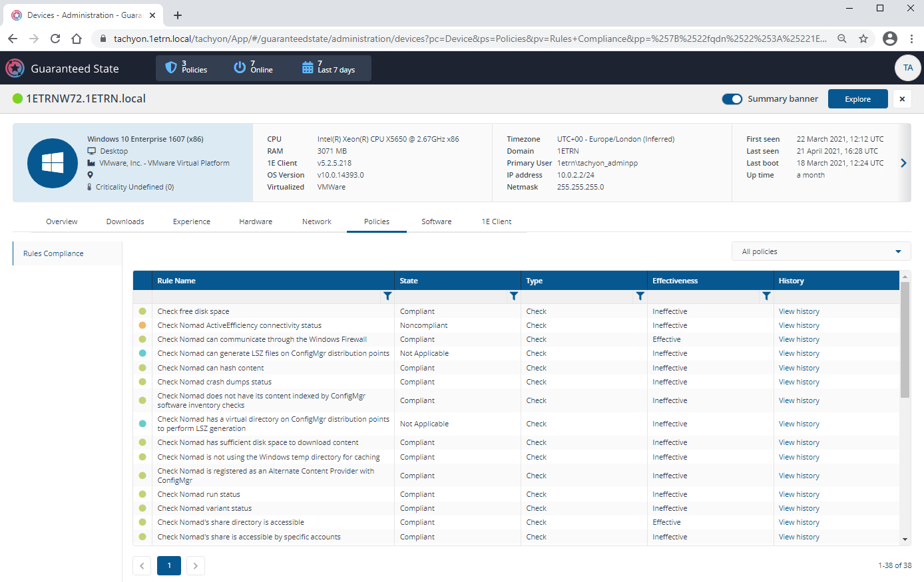Reload the page
The image size is (924, 582).
[x=55, y=39]
